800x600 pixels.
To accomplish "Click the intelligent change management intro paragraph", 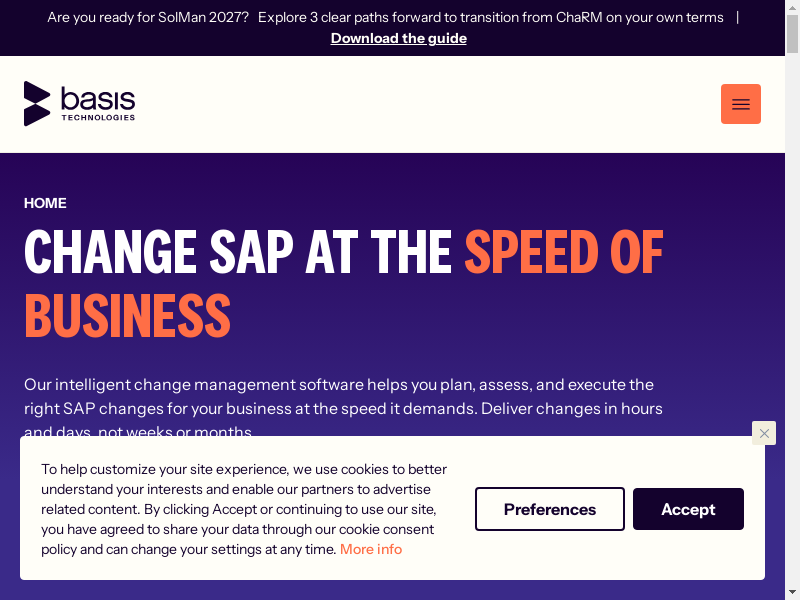I will [x=338, y=385].
